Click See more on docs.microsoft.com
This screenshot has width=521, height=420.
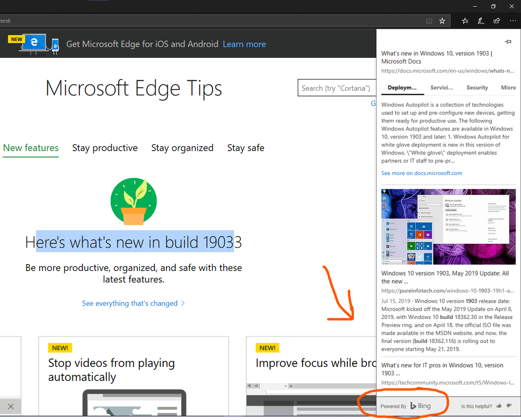[x=422, y=173]
